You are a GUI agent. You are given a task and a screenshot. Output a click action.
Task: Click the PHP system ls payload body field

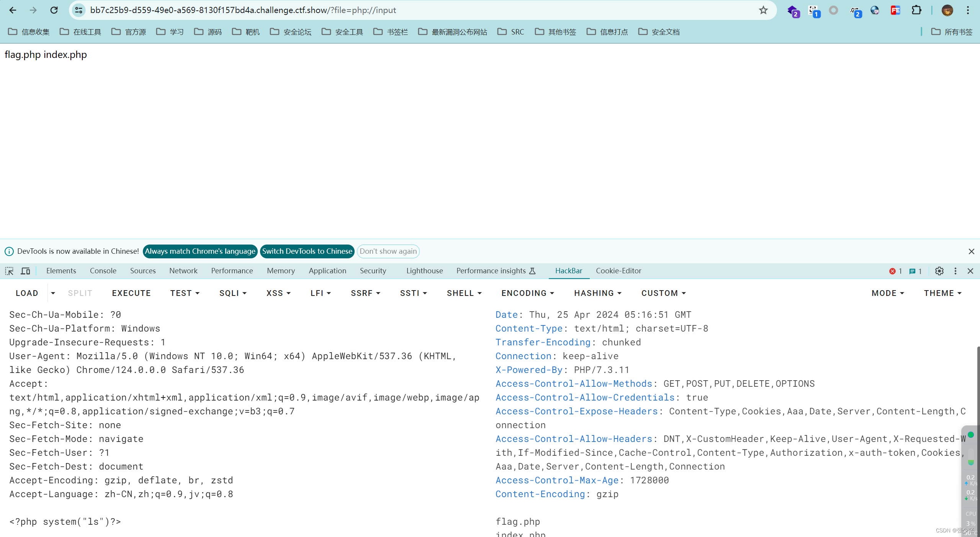pos(65,522)
